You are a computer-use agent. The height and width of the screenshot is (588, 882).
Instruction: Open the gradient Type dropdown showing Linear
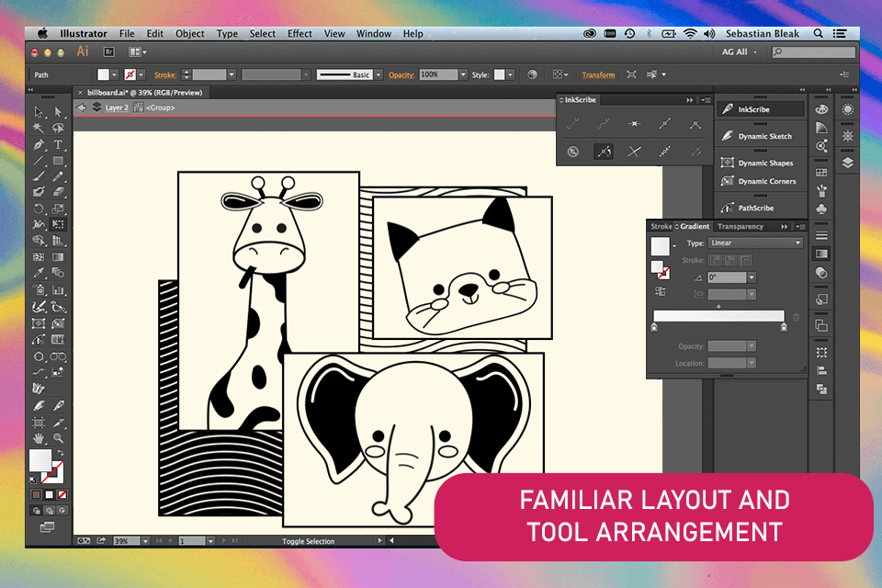[755, 243]
